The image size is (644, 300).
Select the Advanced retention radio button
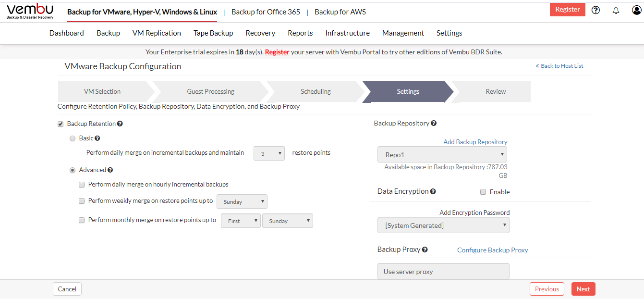(x=73, y=170)
